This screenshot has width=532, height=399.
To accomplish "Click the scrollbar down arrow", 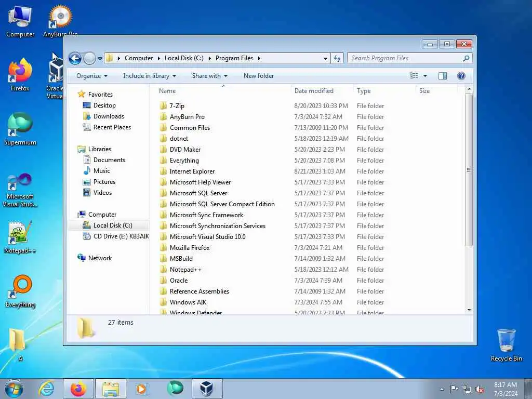I will (469, 310).
